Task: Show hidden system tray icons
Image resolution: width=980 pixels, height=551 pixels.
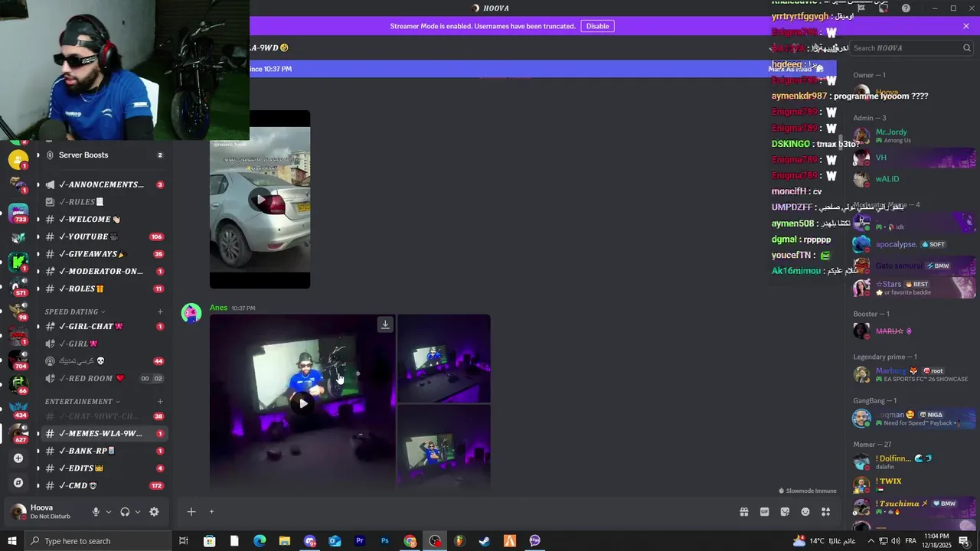Action: [871, 541]
